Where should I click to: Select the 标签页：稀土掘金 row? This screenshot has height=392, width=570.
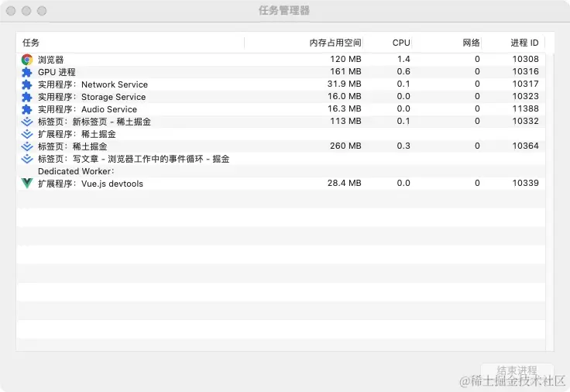[280, 146]
